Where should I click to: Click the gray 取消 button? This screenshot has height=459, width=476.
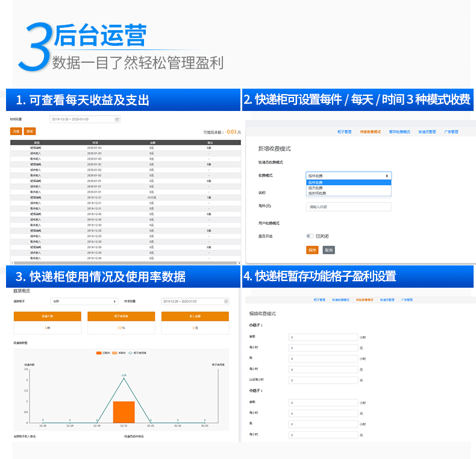(x=328, y=250)
